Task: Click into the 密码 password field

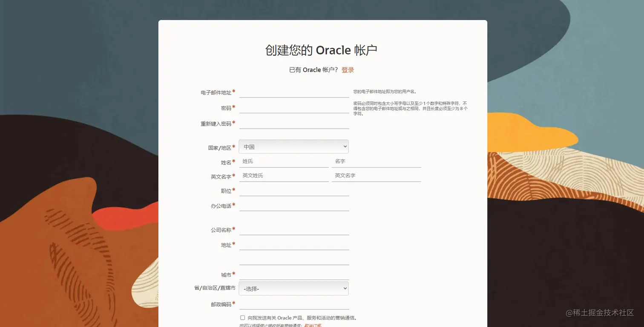Action: coord(294,107)
